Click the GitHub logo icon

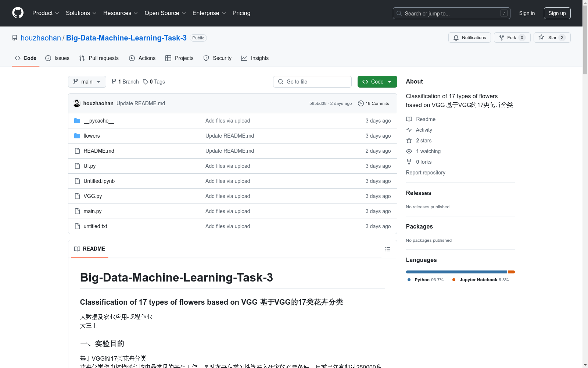[x=18, y=13]
